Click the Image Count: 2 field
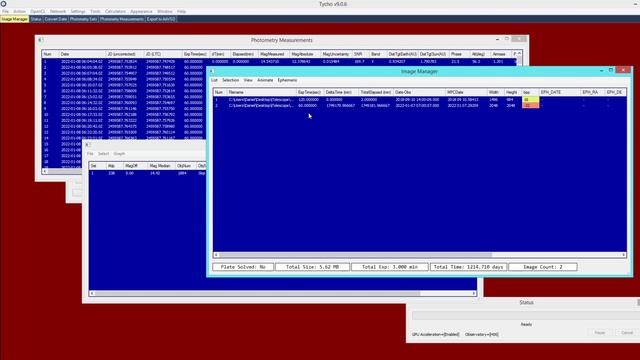640x360 pixels. click(543, 267)
